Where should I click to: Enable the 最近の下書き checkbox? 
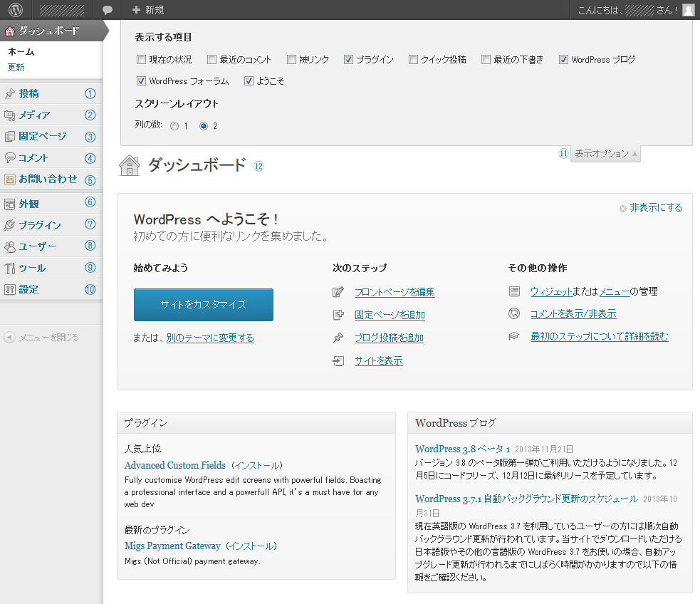(486, 59)
